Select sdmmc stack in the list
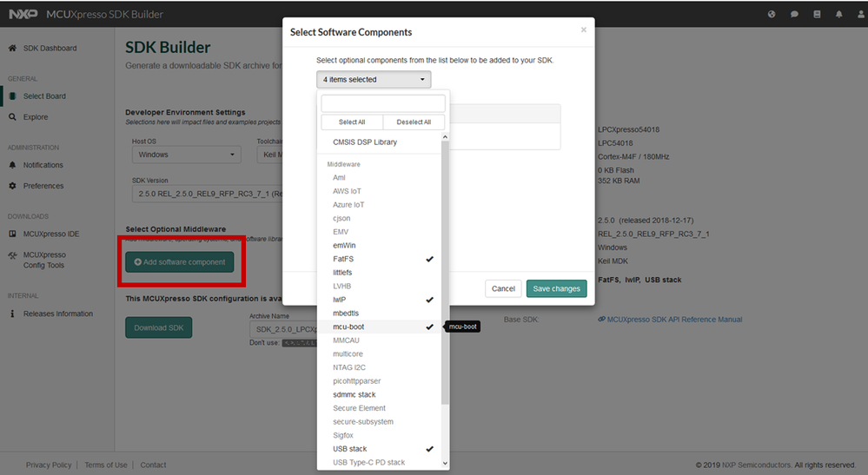This screenshot has width=868, height=475. 354,394
